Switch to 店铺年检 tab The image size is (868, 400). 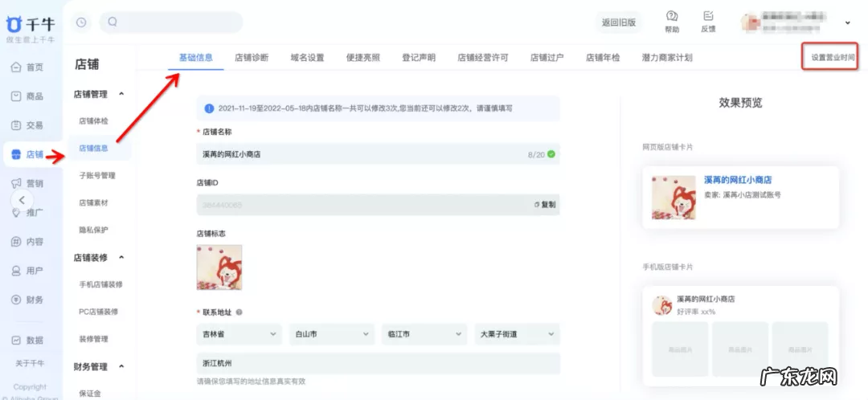603,57
